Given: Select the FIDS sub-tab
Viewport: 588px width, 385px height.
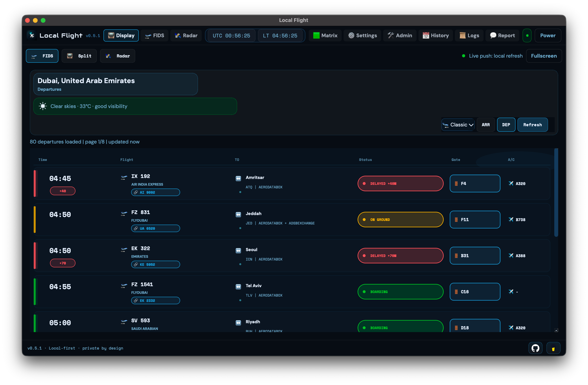Looking at the screenshot, I should pyautogui.click(x=42, y=56).
